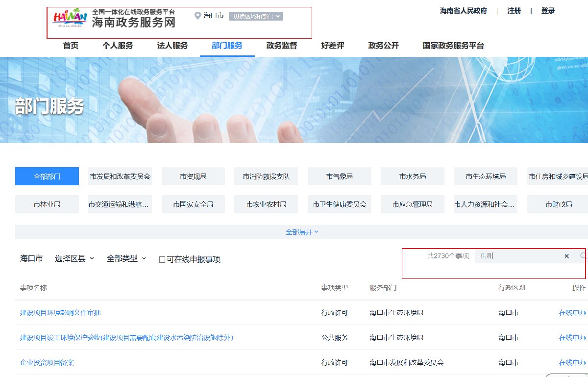The image size is (588, 377).
Task: Open the 注册 registration link
Action: point(514,11)
